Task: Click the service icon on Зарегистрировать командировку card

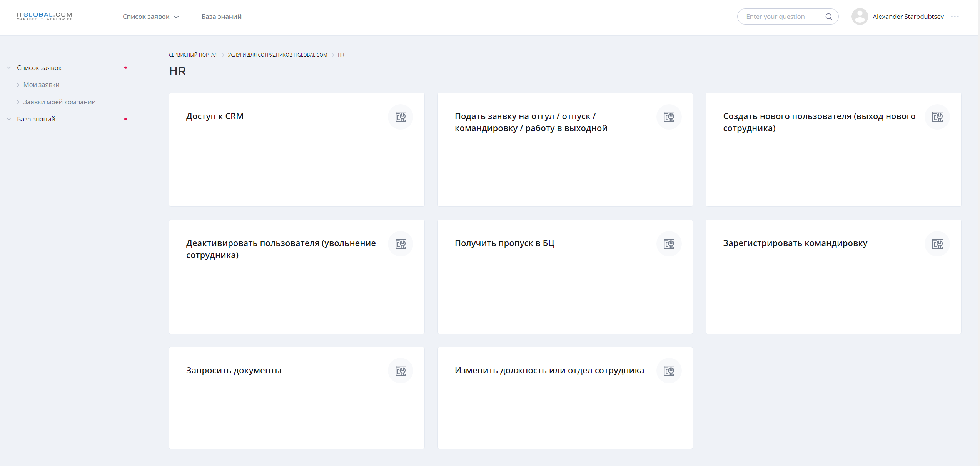Action: (937, 244)
